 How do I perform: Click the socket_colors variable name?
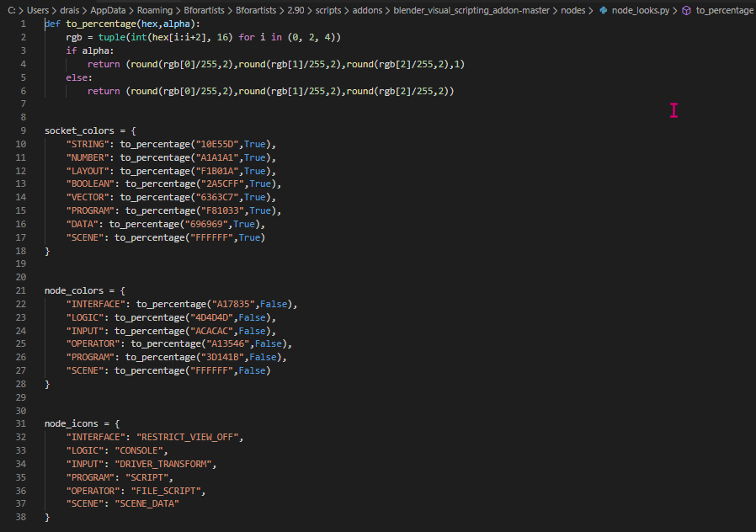tap(79, 130)
